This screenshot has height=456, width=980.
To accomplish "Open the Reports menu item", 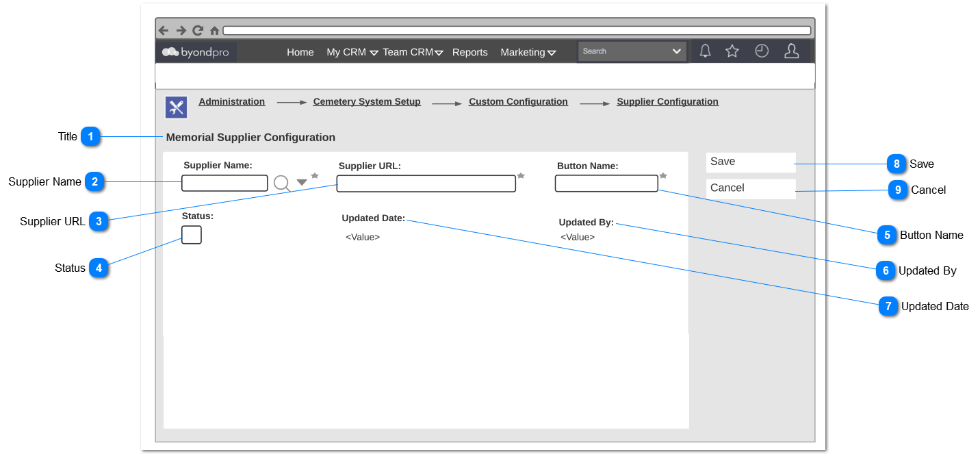I will click(470, 52).
